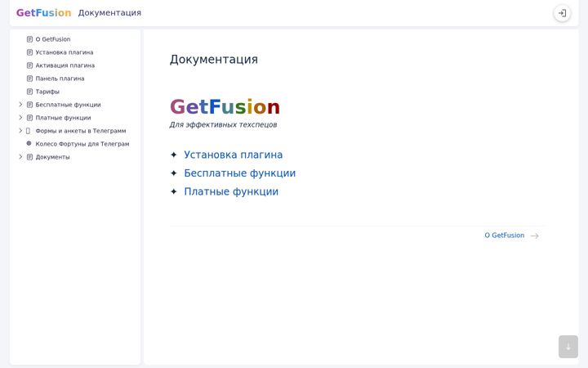This screenshot has width=588, height=368.
Task: Click the scroll-down arrow button at bottom right
Action: (568, 347)
